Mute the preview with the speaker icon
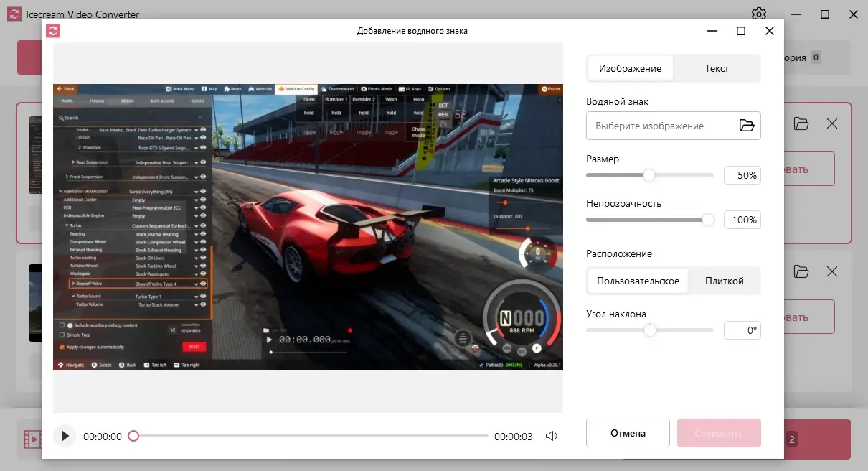Screen dimensions: 868x471 click(551, 436)
